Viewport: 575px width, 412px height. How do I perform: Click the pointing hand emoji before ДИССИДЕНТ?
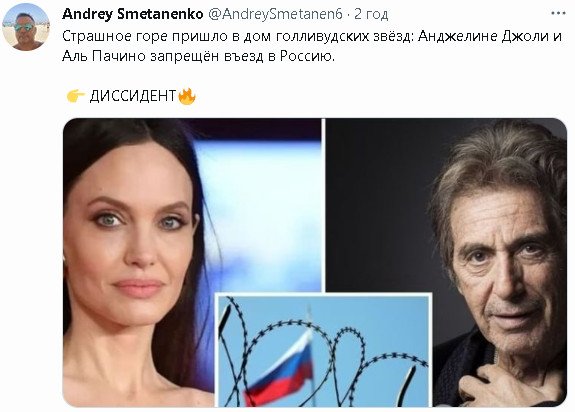[x=76, y=96]
